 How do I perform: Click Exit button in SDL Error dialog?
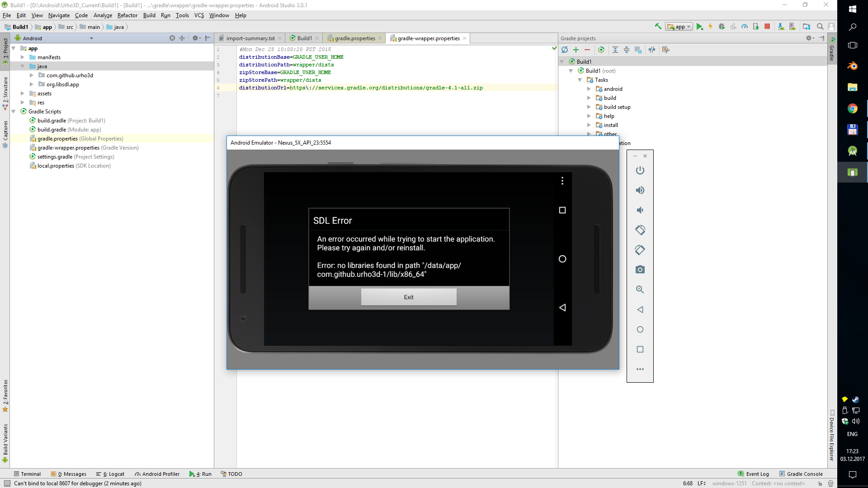[x=409, y=297]
